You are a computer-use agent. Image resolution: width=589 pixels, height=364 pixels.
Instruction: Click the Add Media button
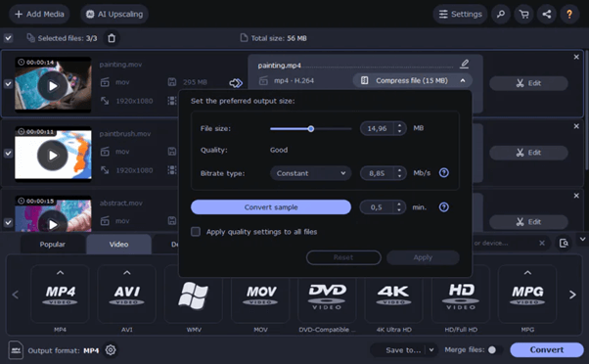point(39,15)
